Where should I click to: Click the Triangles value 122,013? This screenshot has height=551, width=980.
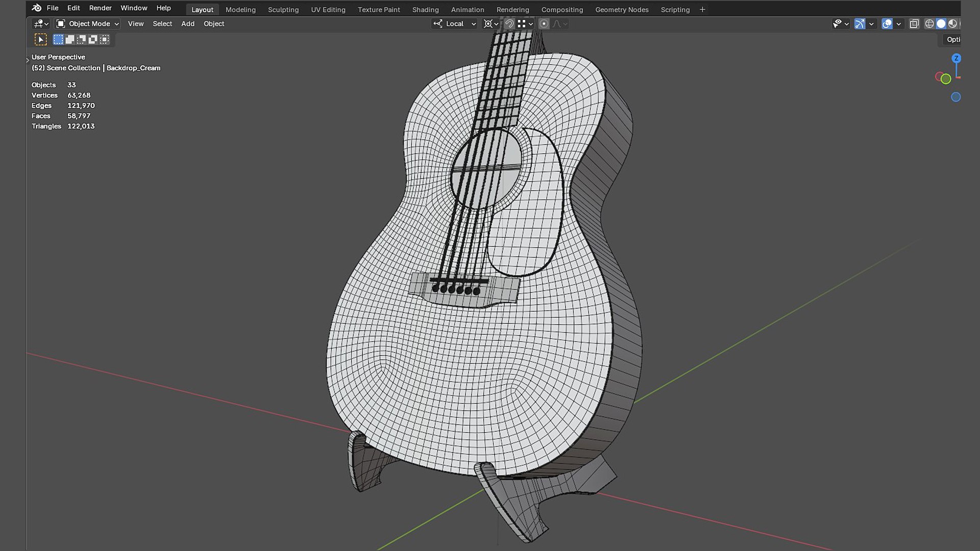(81, 126)
